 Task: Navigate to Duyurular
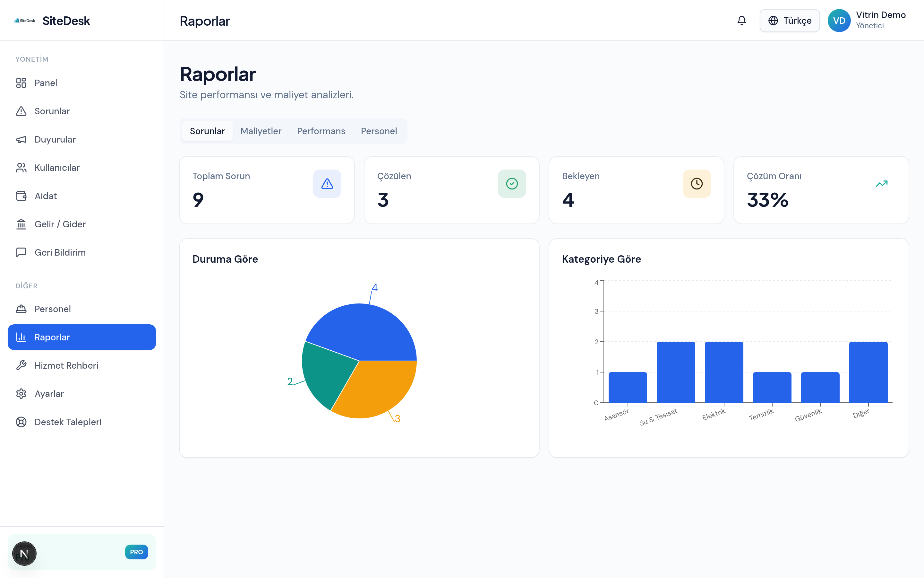[82, 140]
